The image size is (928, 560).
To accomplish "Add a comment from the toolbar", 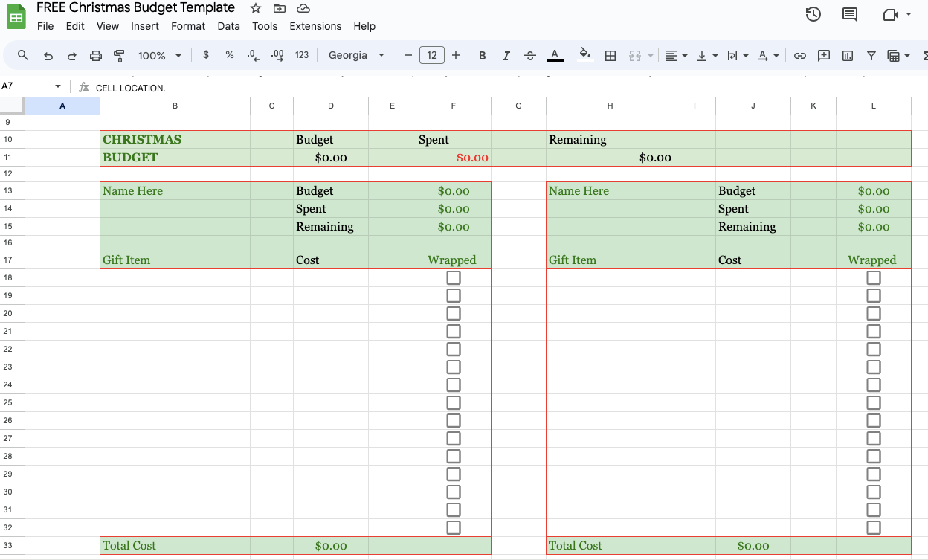I will click(824, 56).
